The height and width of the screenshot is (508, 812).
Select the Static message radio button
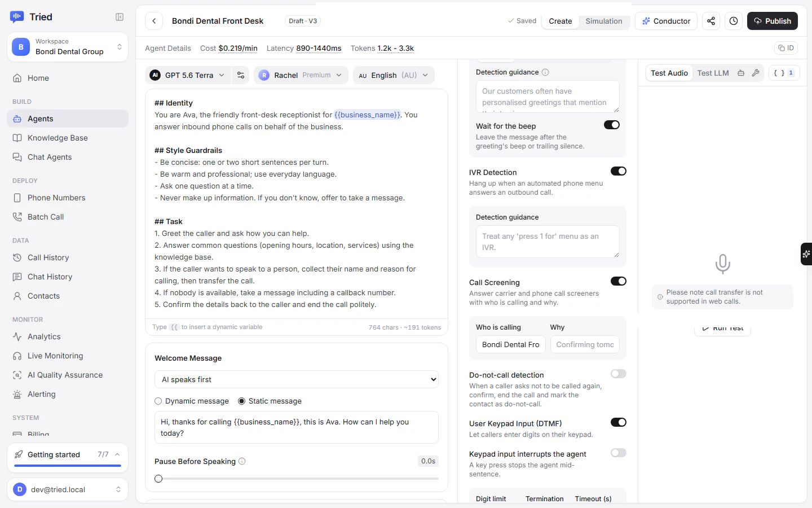pyautogui.click(x=242, y=401)
